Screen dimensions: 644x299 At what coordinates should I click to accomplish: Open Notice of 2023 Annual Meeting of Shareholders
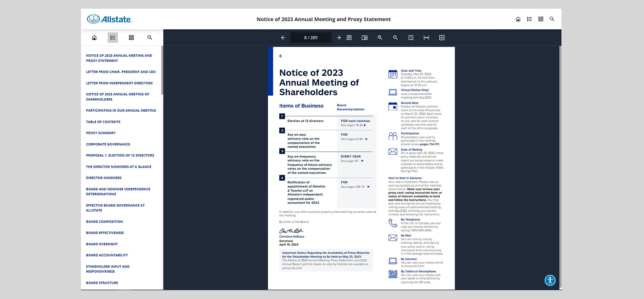click(117, 97)
